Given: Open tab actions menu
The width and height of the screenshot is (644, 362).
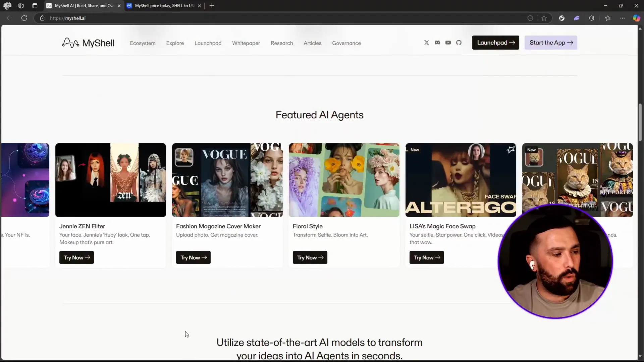Looking at the screenshot, I should 35,6.
